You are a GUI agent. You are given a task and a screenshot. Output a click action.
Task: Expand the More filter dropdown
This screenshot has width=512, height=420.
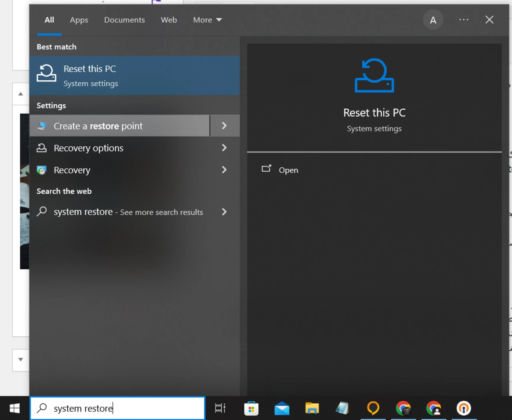207,20
